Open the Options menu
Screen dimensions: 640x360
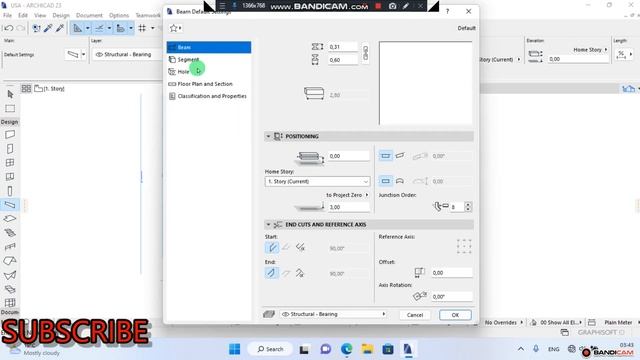click(x=119, y=15)
